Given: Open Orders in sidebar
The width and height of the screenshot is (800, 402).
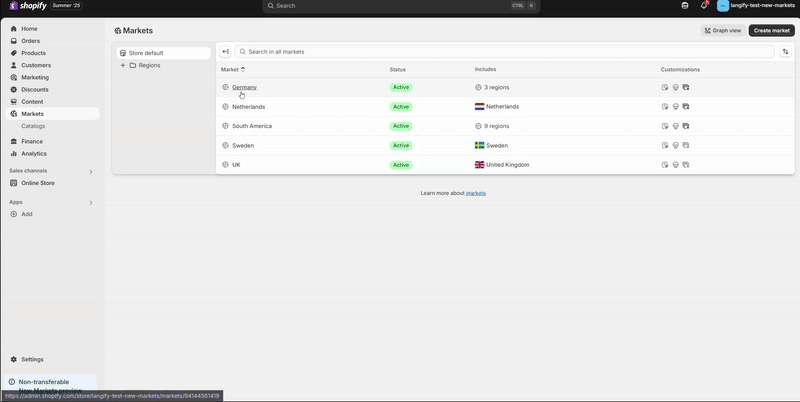Looking at the screenshot, I should (x=30, y=41).
